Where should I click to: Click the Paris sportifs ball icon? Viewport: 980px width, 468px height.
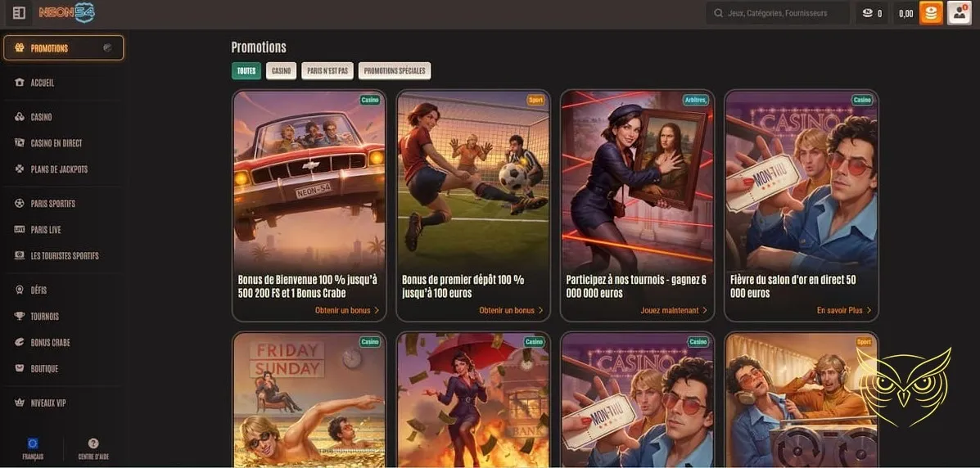[20, 204]
